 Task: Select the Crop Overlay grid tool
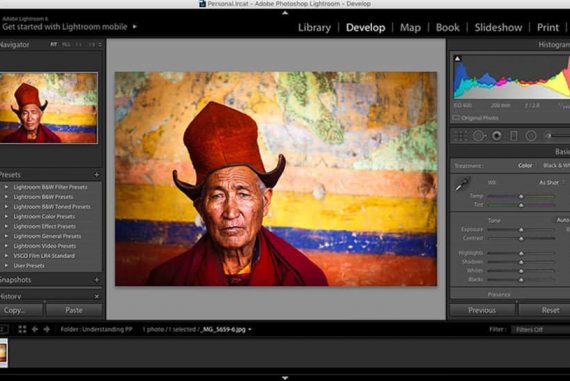click(x=461, y=136)
